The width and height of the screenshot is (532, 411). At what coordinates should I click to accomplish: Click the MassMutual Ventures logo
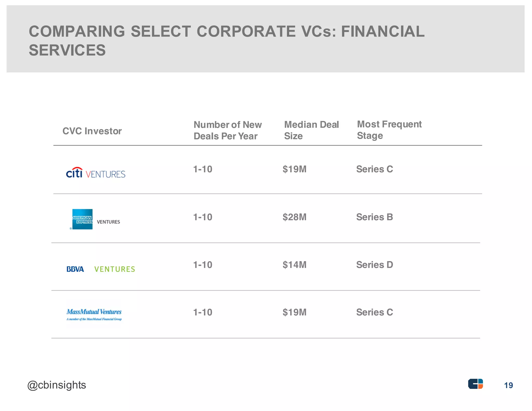pos(94,314)
